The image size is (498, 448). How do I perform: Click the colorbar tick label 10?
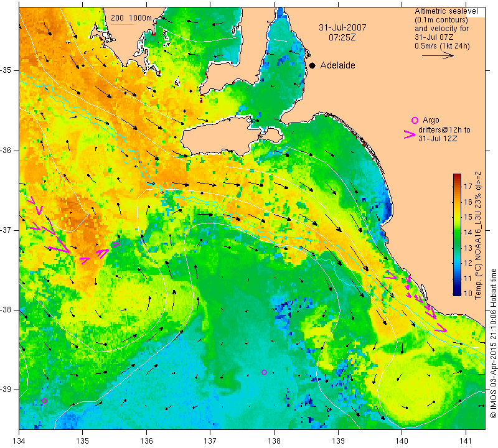coord(468,293)
